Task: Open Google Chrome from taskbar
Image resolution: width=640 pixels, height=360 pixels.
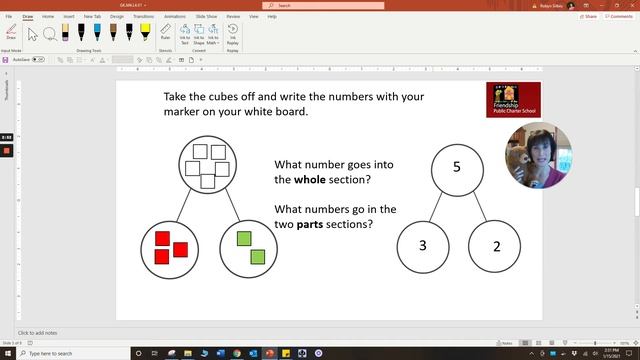Action: pyautogui.click(x=237, y=353)
